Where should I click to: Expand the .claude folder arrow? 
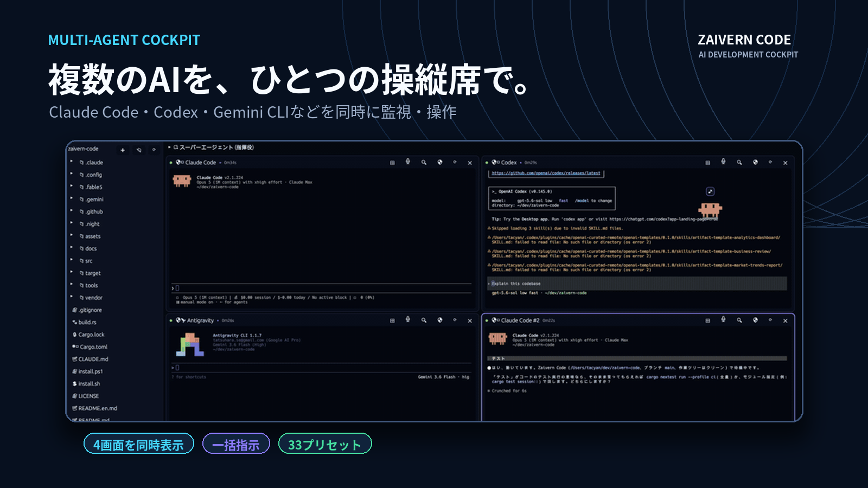click(72, 161)
